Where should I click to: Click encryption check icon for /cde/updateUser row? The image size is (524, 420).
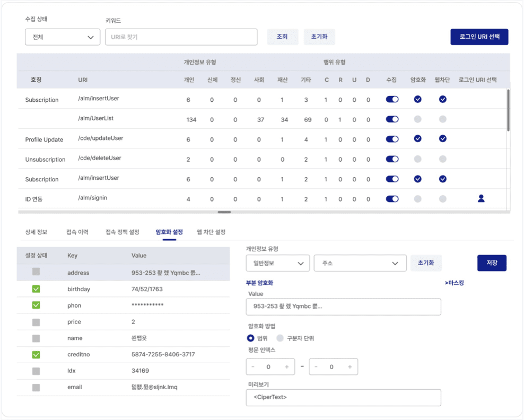417,139
